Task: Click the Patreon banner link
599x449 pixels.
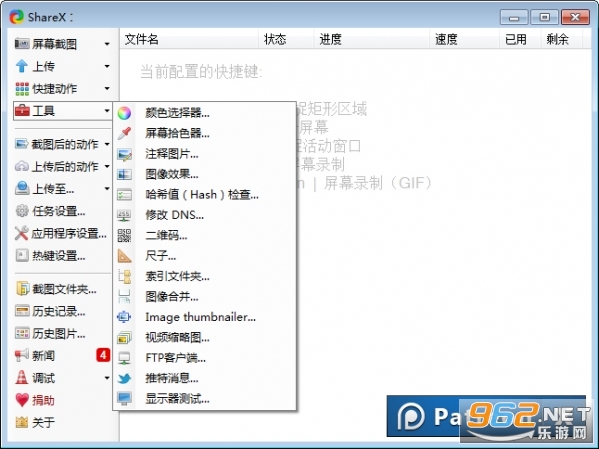Action: tap(486, 416)
